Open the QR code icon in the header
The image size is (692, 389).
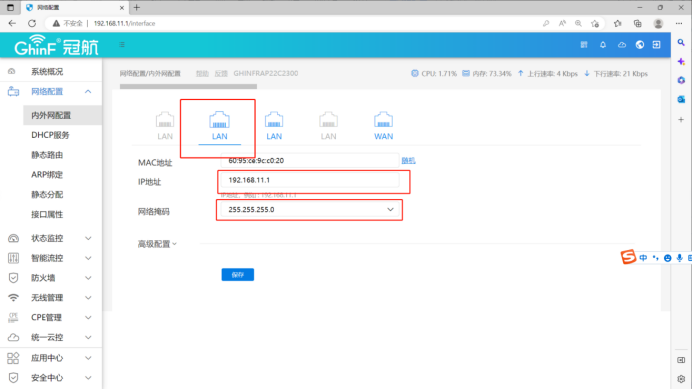pyautogui.click(x=584, y=45)
